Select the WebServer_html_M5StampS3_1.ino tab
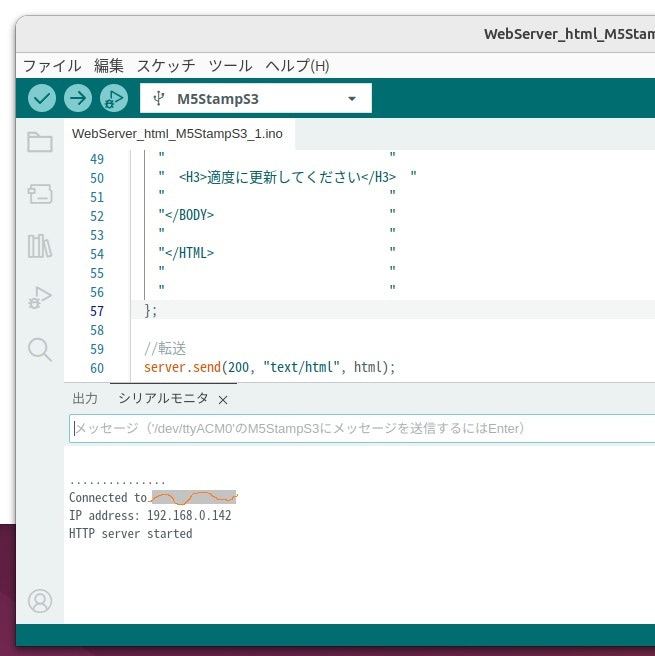Screen dimensions: 655x656 pos(177,134)
